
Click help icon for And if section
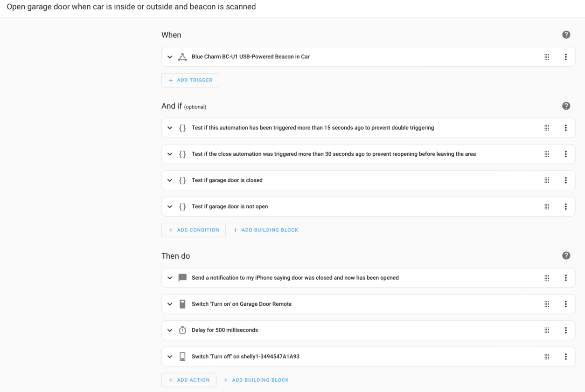(x=566, y=106)
